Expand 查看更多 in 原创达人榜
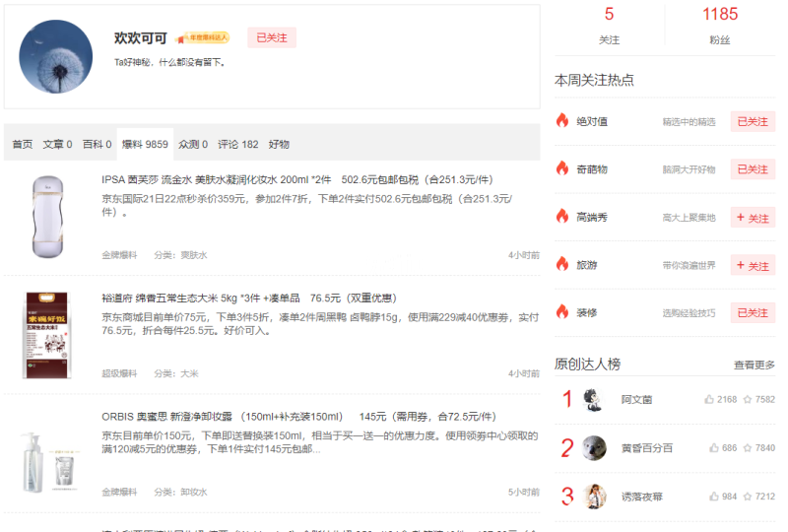 click(754, 365)
